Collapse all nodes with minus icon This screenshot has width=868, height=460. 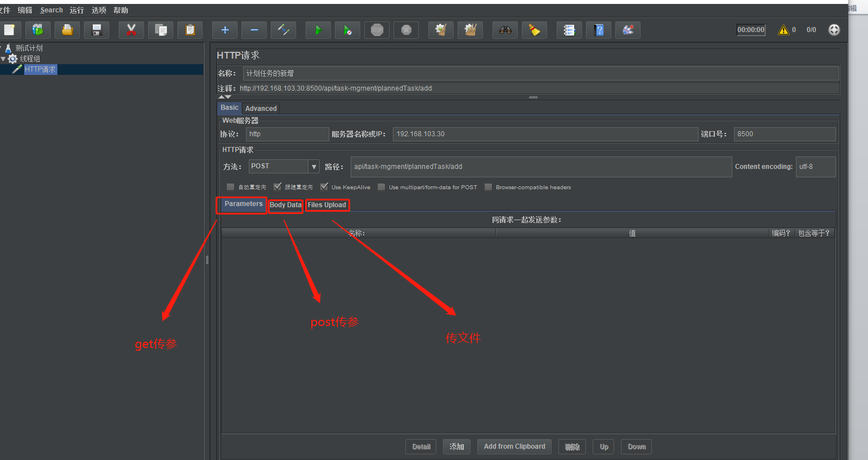point(254,30)
